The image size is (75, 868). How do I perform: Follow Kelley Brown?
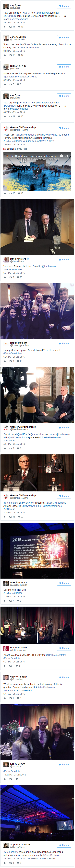tap(64, 765)
